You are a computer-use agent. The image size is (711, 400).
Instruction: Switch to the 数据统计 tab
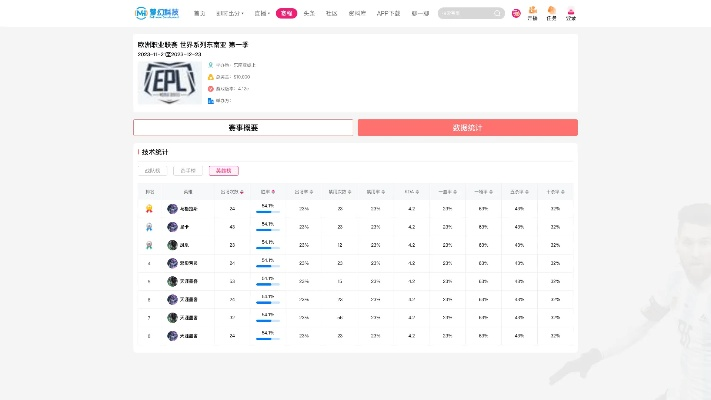coord(467,128)
